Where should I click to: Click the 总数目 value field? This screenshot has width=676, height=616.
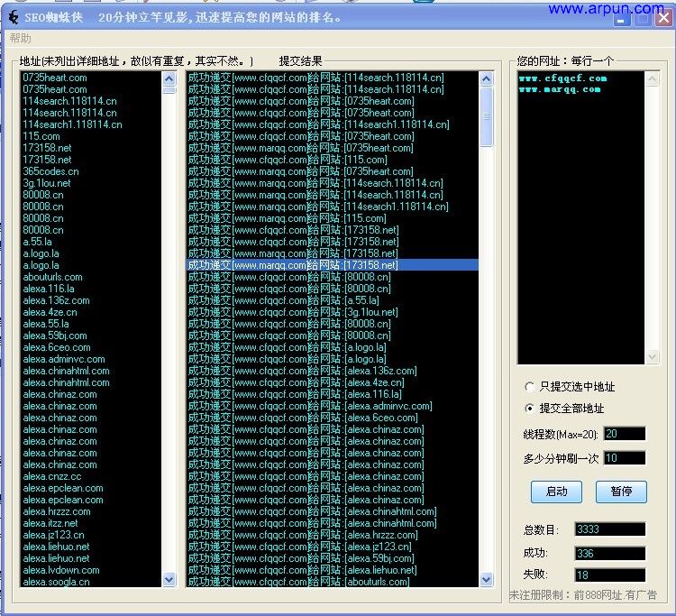pyautogui.click(x=610, y=529)
